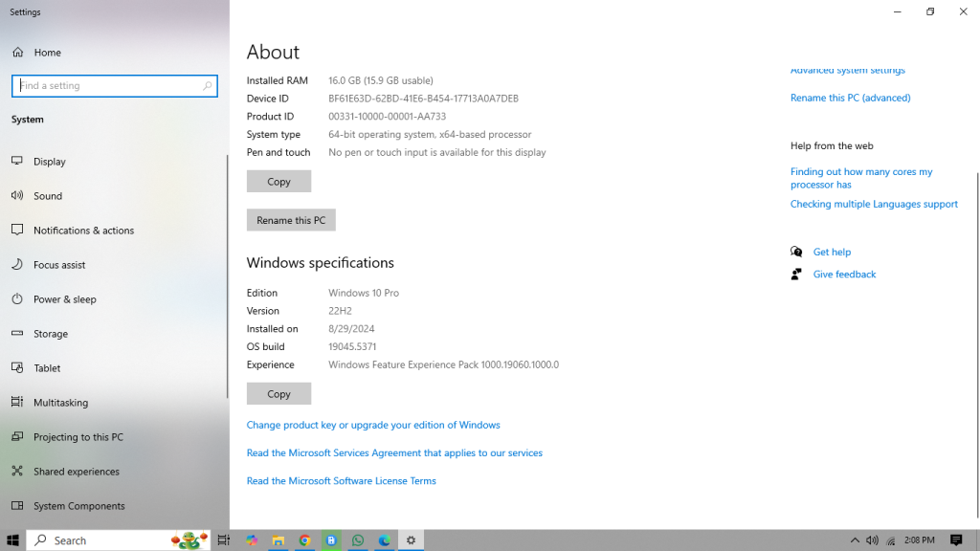Click the Windows 10 Pro edition text
Image resolution: width=980 pixels, height=551 pixels.
pyautogui.click(x=363, y=293)
